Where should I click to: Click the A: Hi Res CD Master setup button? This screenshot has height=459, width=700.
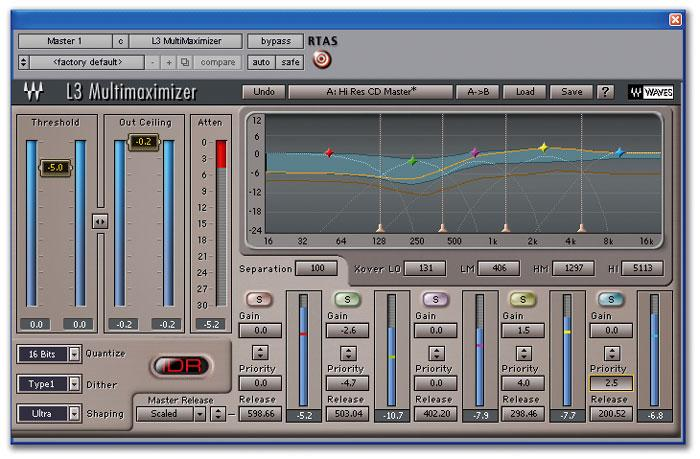point(371,92)
